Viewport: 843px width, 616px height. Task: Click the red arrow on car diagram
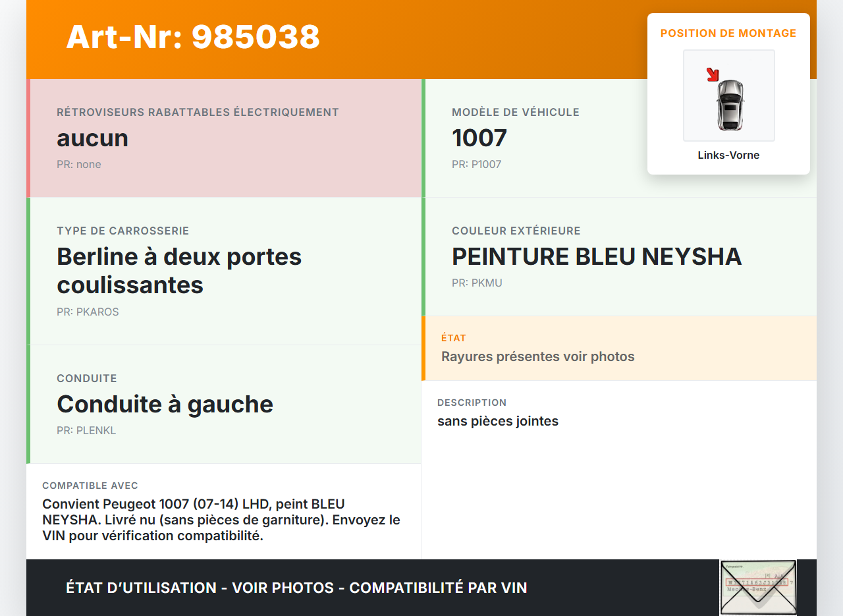713,74
